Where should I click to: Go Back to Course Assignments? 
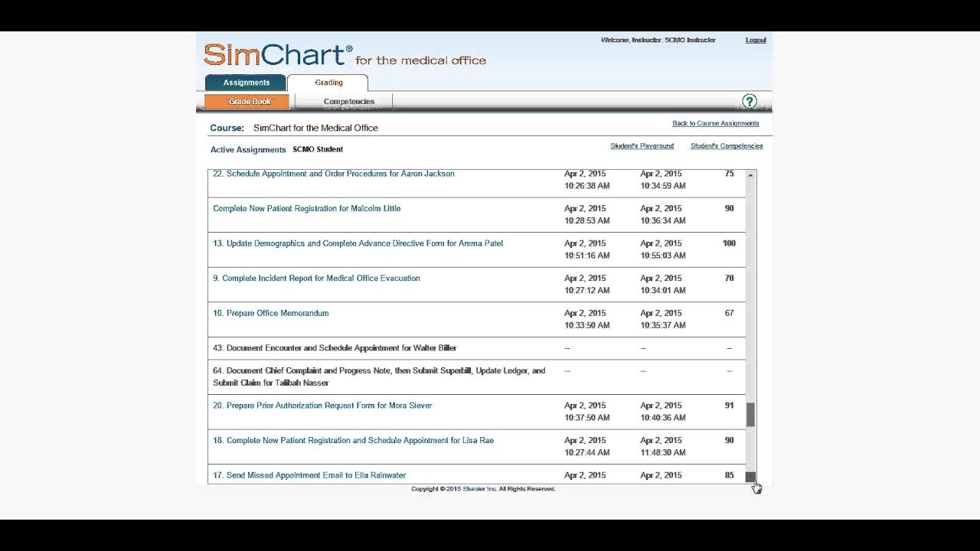pos(716,123)
